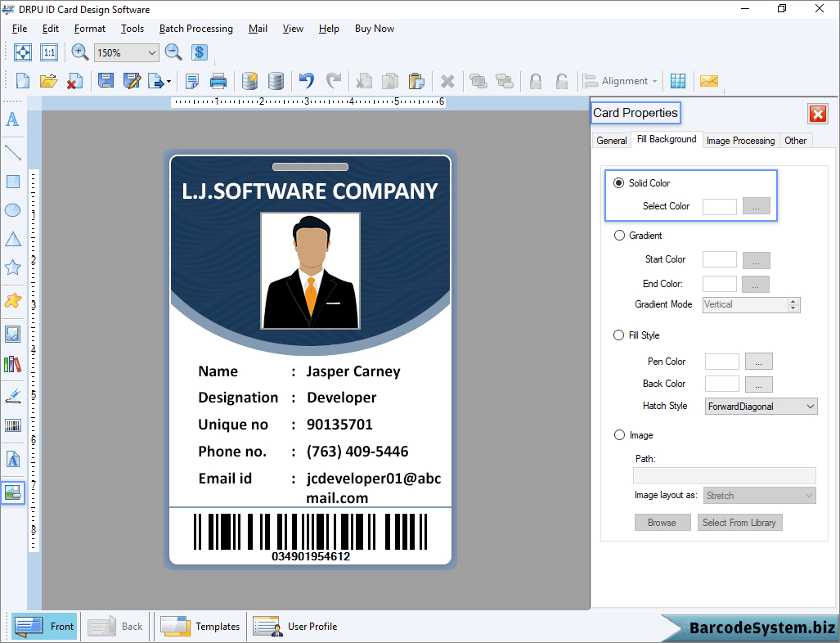Enable the Gradient radio option
The image size is (840, 643).
[x=619, y=236]
